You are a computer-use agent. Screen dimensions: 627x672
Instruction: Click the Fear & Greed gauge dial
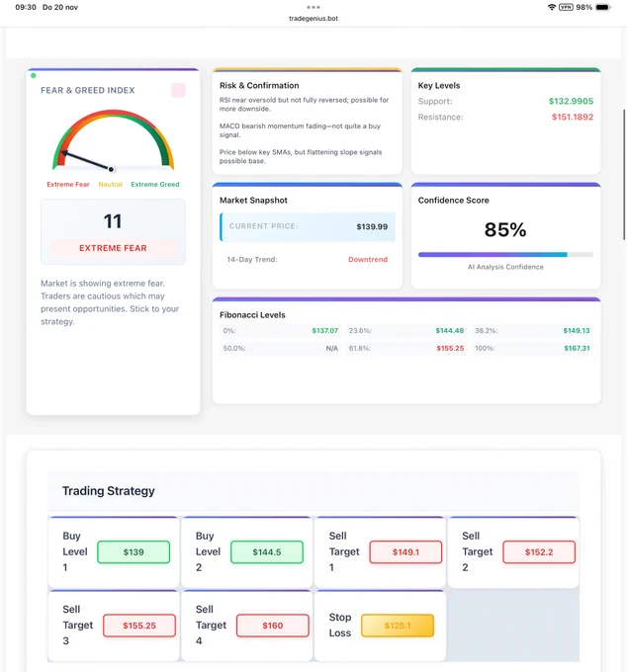[113, 140]
